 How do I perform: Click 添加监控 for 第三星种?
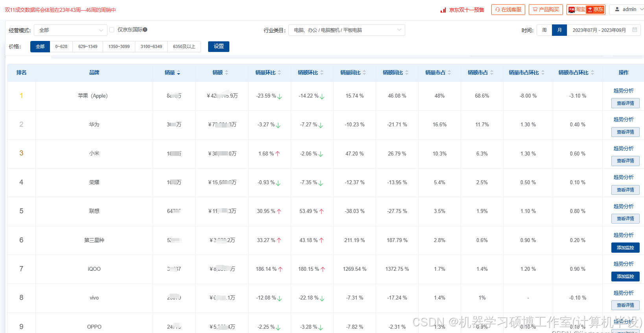[x=626, y=248]
